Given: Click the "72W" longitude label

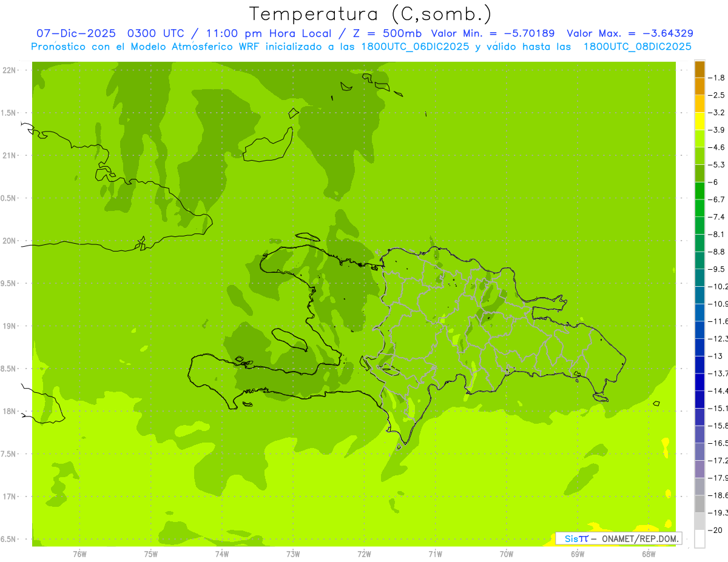Looking at the screenshot, I should click(364, 554).
